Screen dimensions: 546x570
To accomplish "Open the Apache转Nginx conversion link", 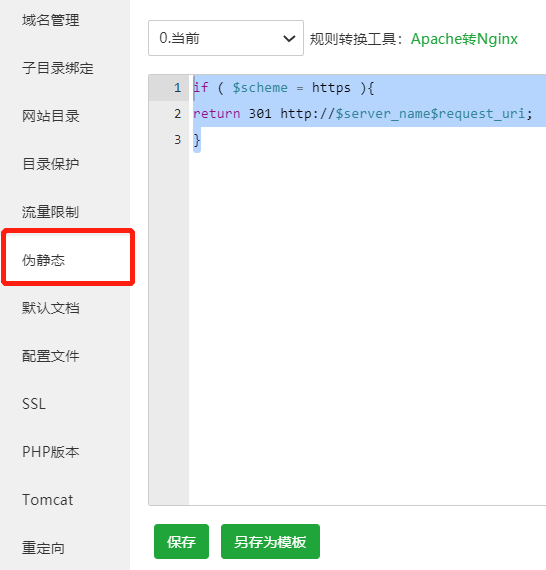I will [464, 39].
